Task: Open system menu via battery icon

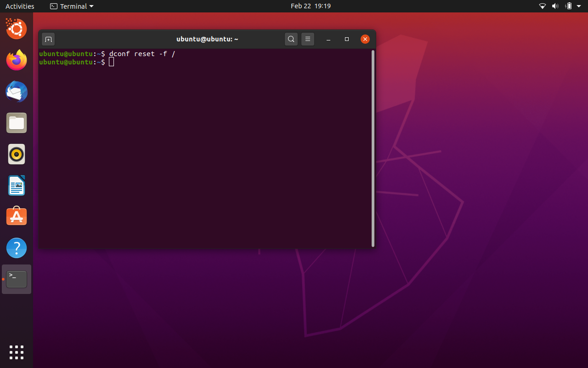Action: (569, 6)
